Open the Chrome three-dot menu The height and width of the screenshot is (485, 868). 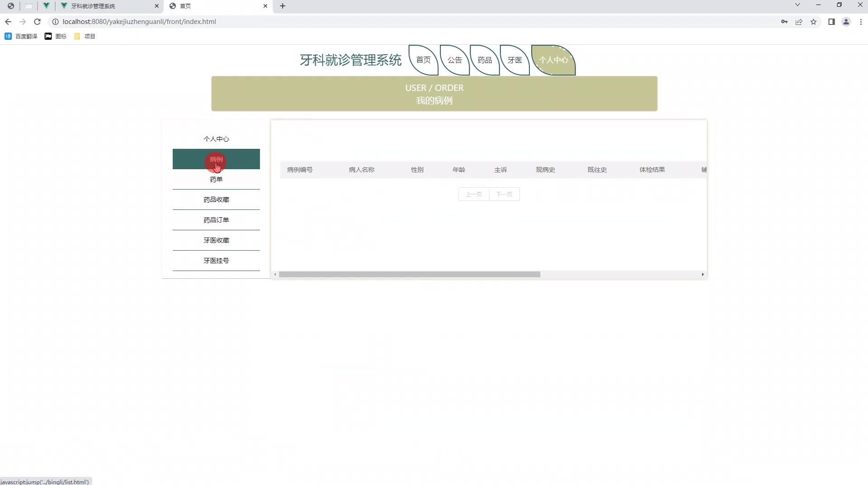[861, 22]
